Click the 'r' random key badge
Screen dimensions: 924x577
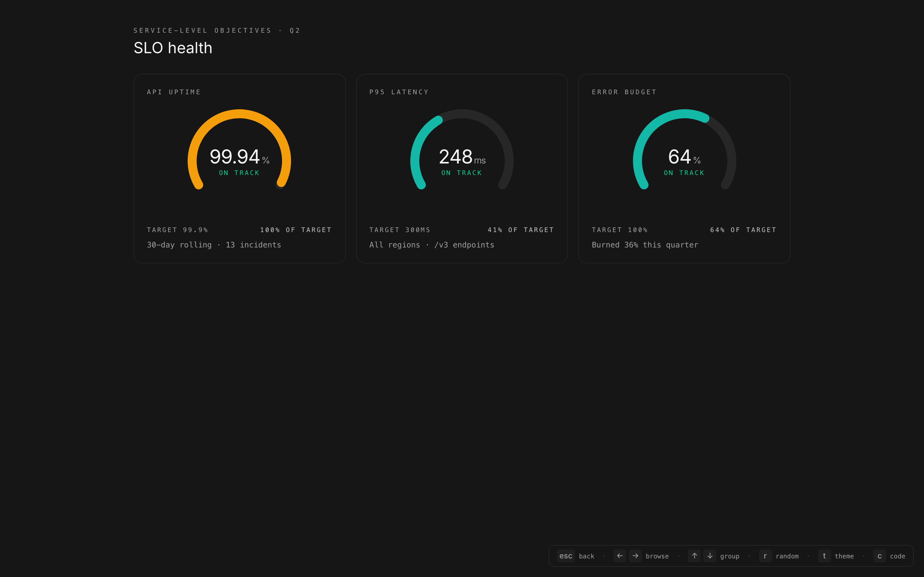pos(765,556)
